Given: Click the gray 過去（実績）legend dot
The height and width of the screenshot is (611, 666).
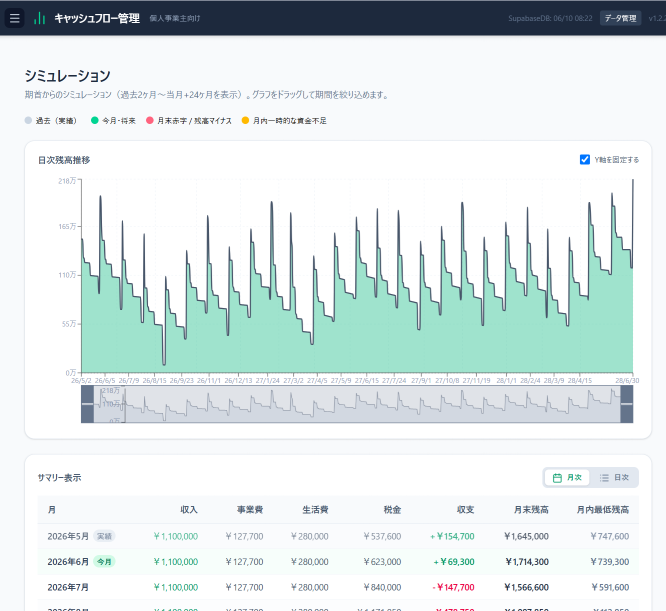Looking at the screenshot, I should (x=28, y=121).
